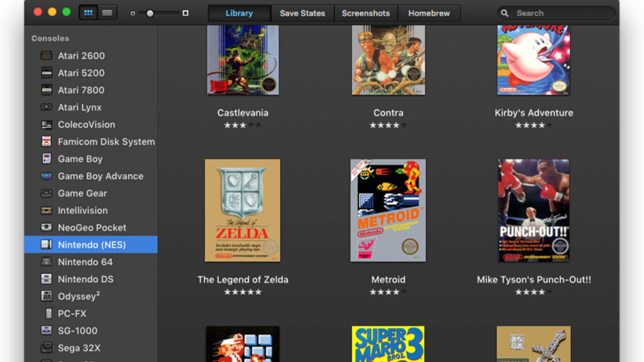This screenshot has height=362, width=644.
Task: Click the Castlevania title text
Action: [243, 113]
